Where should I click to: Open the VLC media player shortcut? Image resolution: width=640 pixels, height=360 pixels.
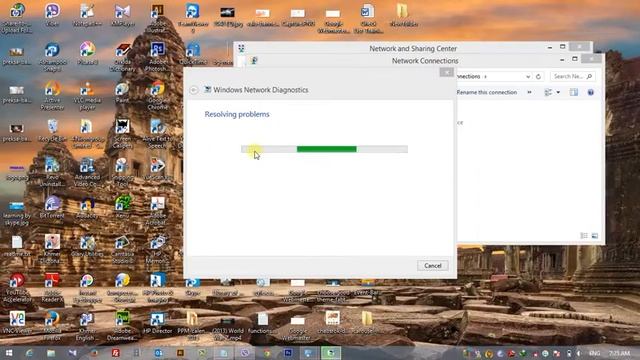87,95
